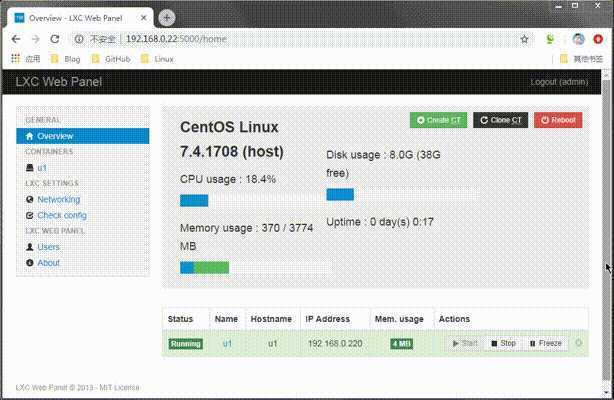Viewport: 614px width, 400px height.
Task: Open Networking settings
Action: coord(59,199)
